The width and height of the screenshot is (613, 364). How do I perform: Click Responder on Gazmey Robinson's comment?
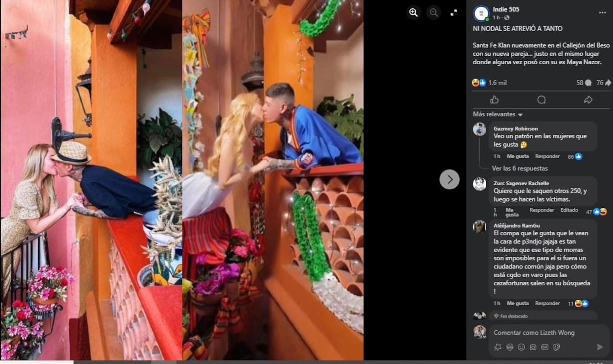[x=547, y=156]
